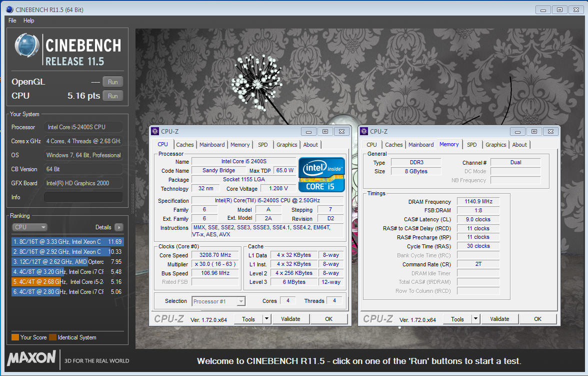This screenshot has width=588, height=376.
Task: Click the orange Your Score legend swatch
Action: 15,337
